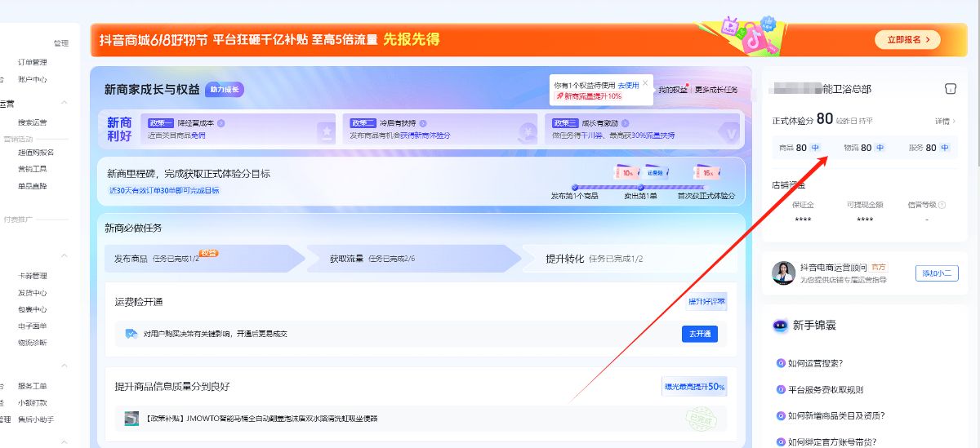
Task: Open 发货中心 in the sidebar
Action: click(33, 293)
